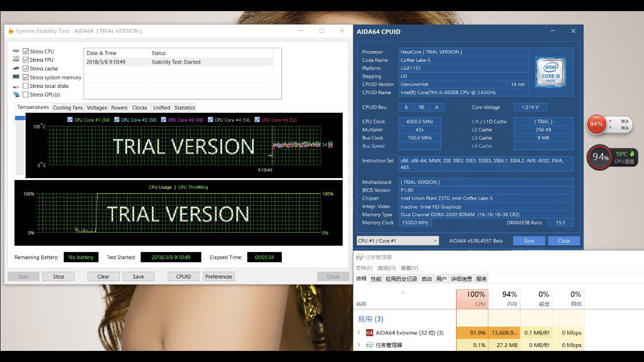Open the 详细信息 tab in Task Manager
Screen dimensions: 644x362
point(462,279)
